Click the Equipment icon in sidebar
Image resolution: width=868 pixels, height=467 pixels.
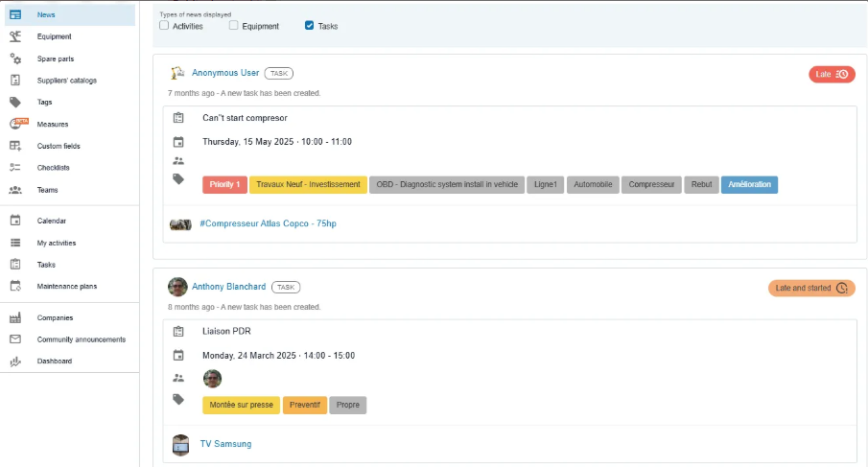point(15,36)
